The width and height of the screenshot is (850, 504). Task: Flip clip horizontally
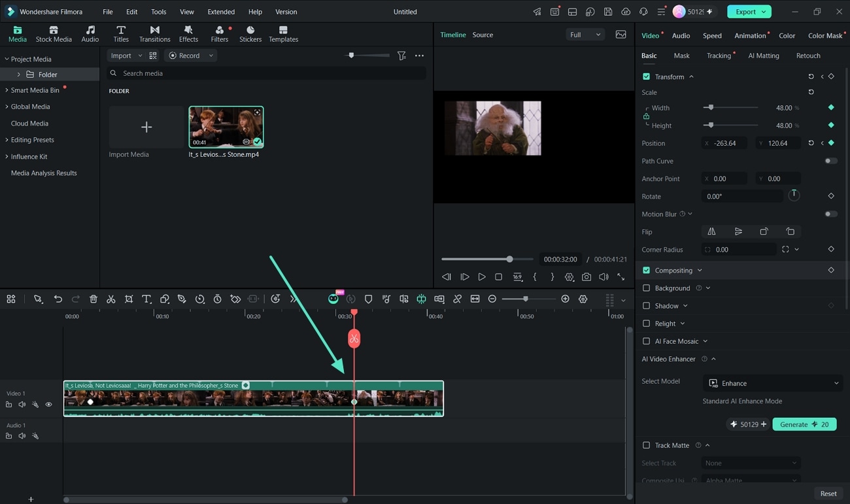pos(711,231)
